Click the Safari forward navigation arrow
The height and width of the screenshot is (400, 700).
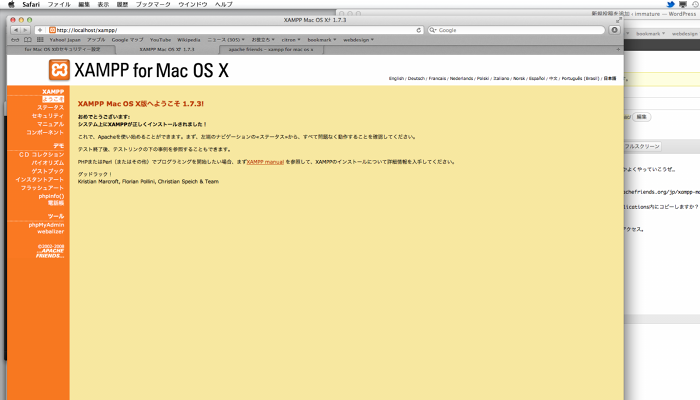(x=24, y=30)
